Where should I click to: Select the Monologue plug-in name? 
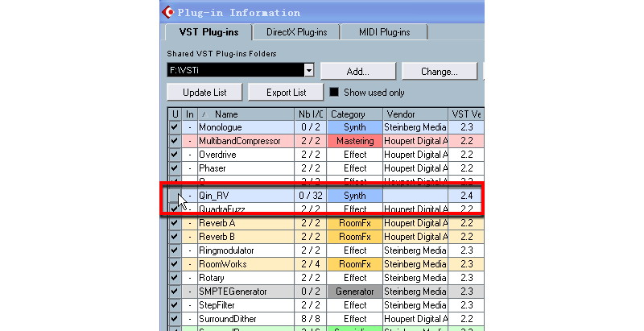(221, 127)
